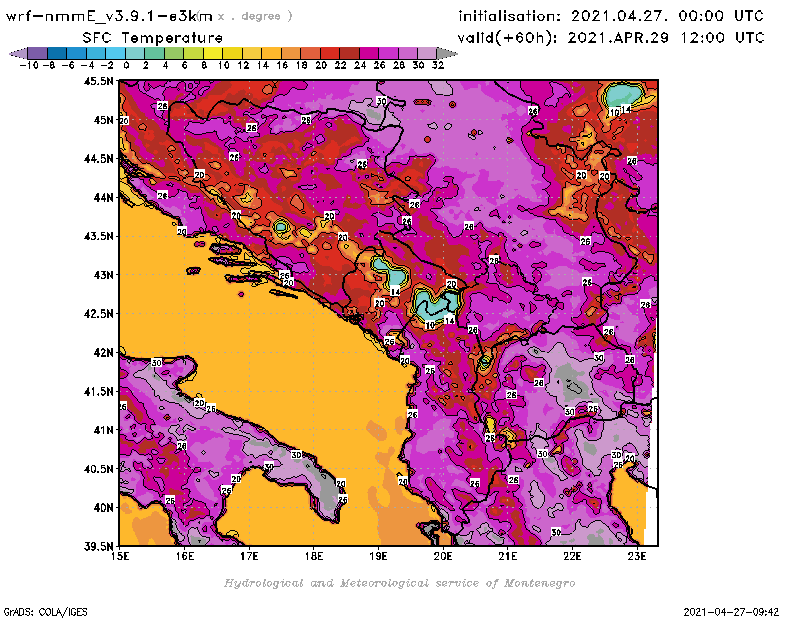Click the '16E' longitude label
This screenshot has height=618, width=800.
pyautogui.click(x=185, y=556)
